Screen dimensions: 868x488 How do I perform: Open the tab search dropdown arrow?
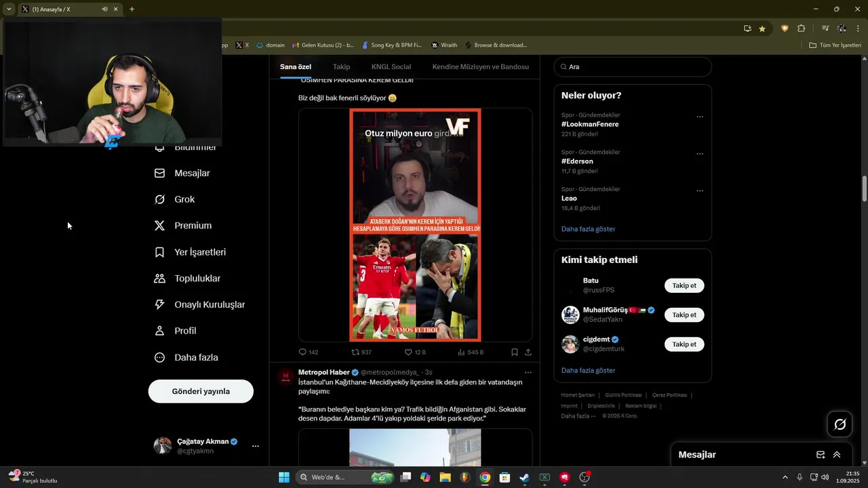[x=9, y=9]
